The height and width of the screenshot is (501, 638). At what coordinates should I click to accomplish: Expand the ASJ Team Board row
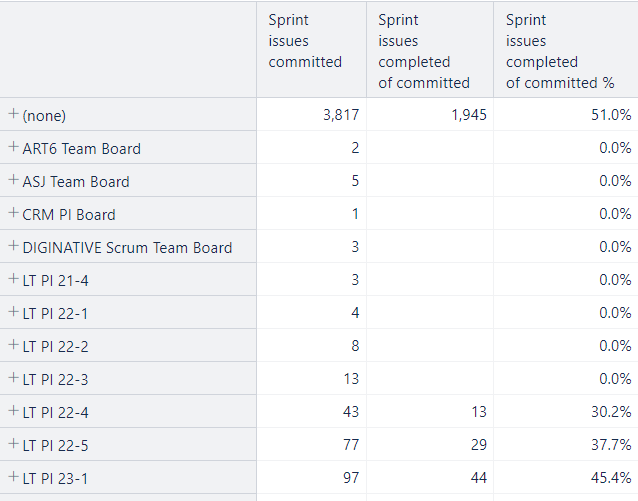point(13,179)
